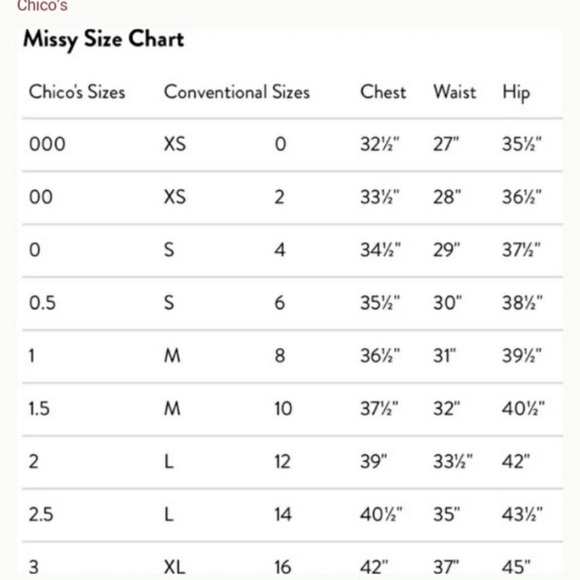Select the 000 Chico's size cell

(x=47, y=144)
